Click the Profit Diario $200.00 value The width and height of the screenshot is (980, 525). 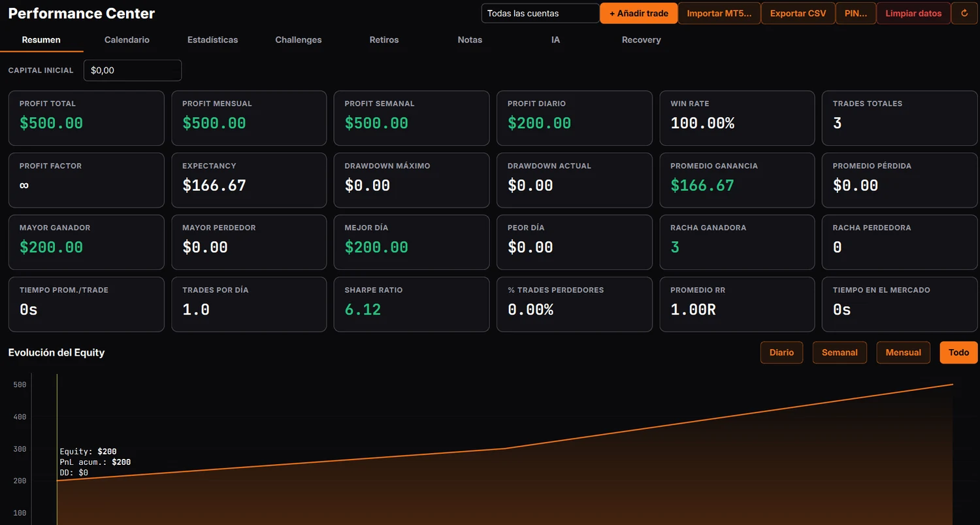tap(539, 123)
